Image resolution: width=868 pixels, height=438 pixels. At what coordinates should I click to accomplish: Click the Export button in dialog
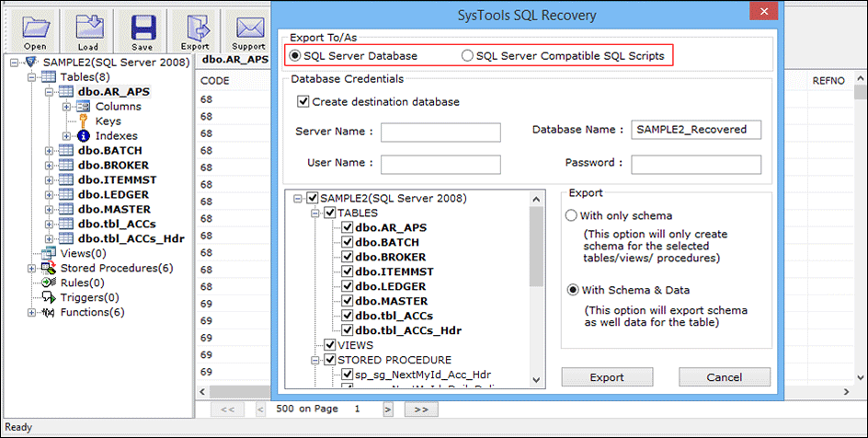coord(607,377)
